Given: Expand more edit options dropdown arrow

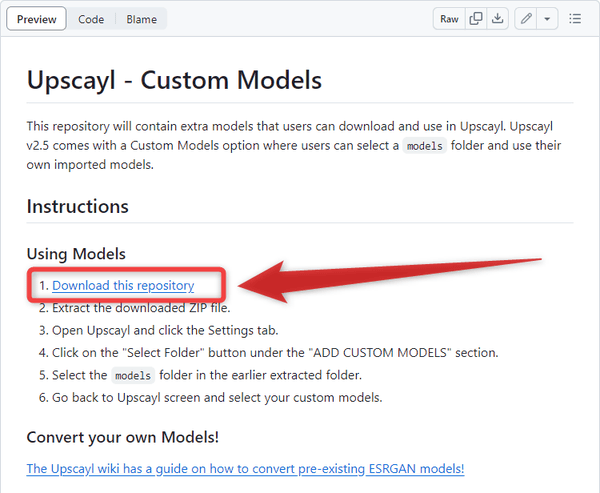Looking at the screenshot, I should (x=547, y=18).
